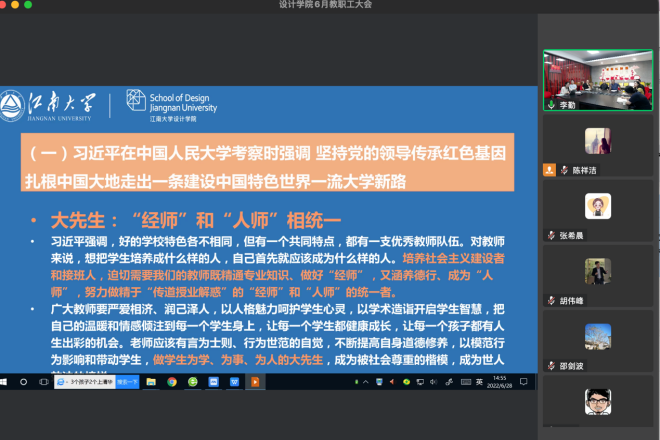The height and width of the screenshot is (440, 660).
Task: Click 陈祥洁's muted microphone icon
Action: [x=564, y=170]
